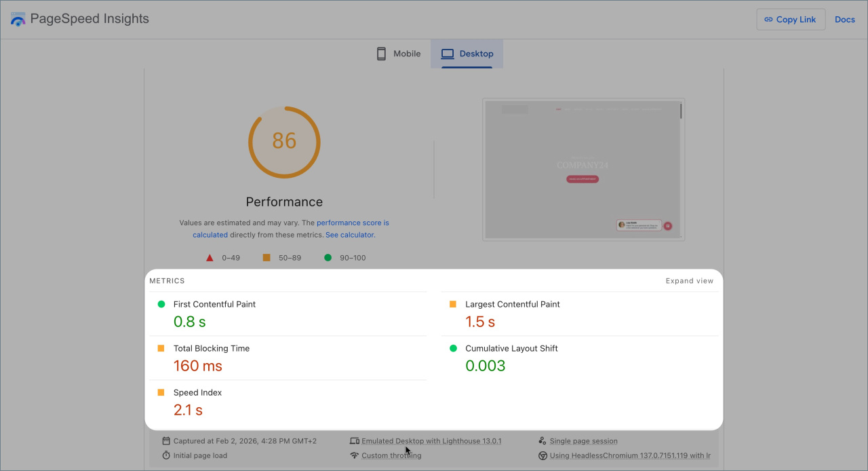Image resolution: width=868 pixels, height=471 pixels.
Task: Click the performance score gauge showing 86
Action: point(284,142)
